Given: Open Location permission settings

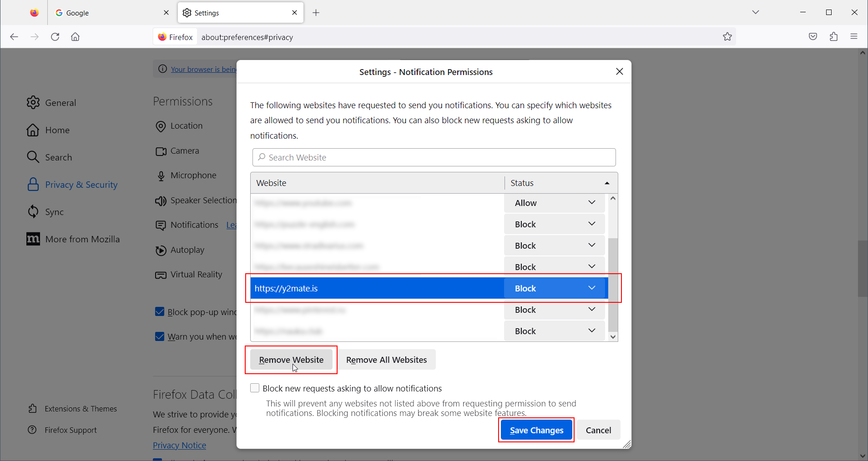Looking at the screenshot, I should [186, 126].
